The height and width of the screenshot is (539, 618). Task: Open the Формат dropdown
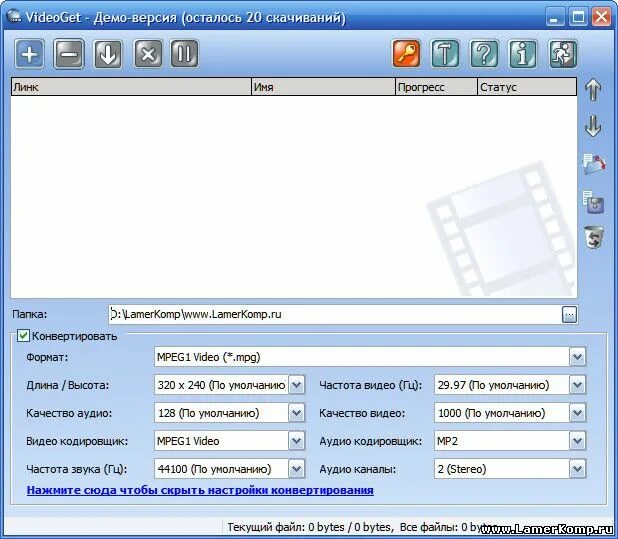pyautogui.click(x=577, y=357)
